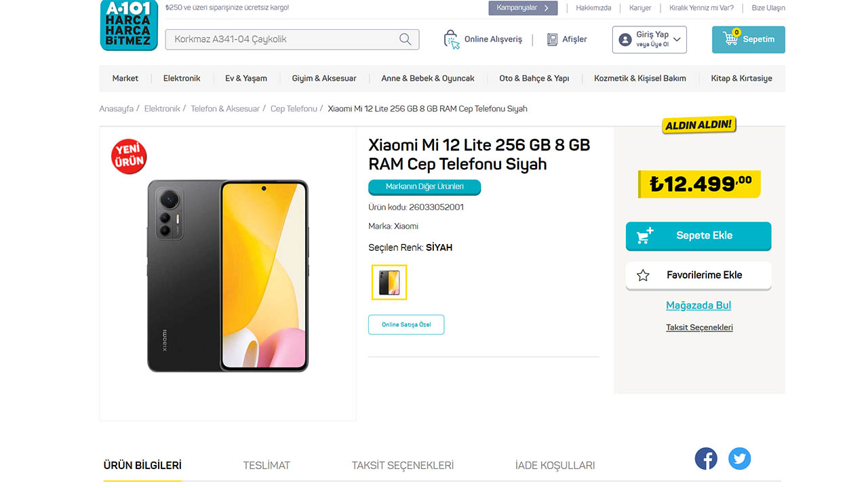Click the Afişler flyer icon
The height and width of the screenshot is (488, 868).
pyautogui.click(x=551, y=39)
